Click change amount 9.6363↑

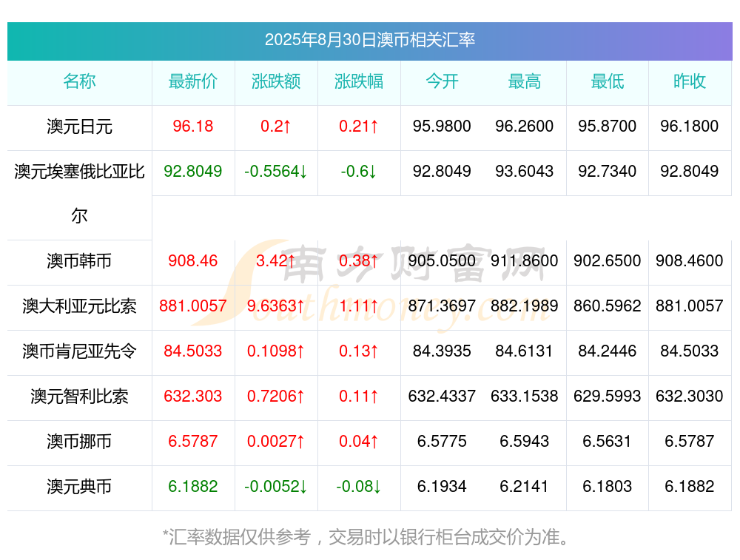coord(276,306)
